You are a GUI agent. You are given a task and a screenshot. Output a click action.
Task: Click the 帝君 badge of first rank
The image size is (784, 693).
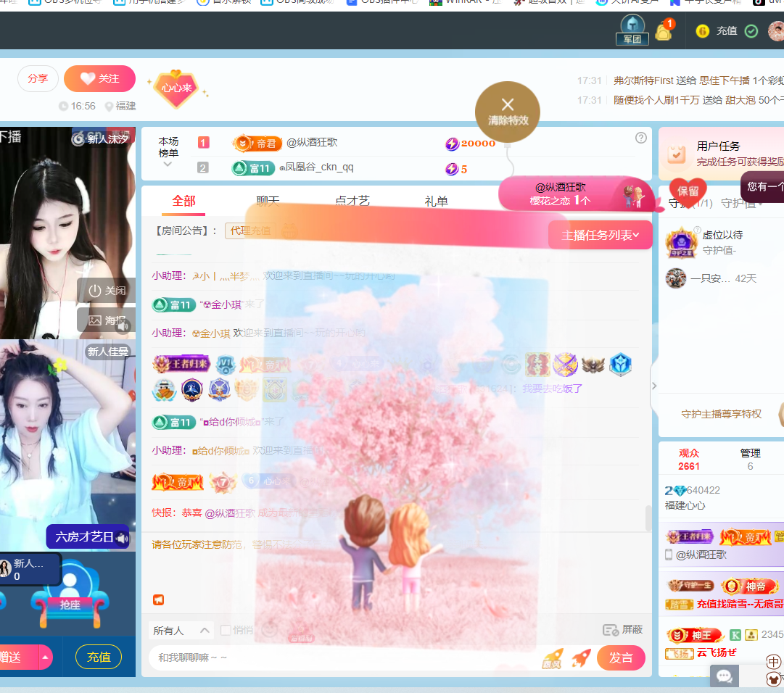point(257,144)
